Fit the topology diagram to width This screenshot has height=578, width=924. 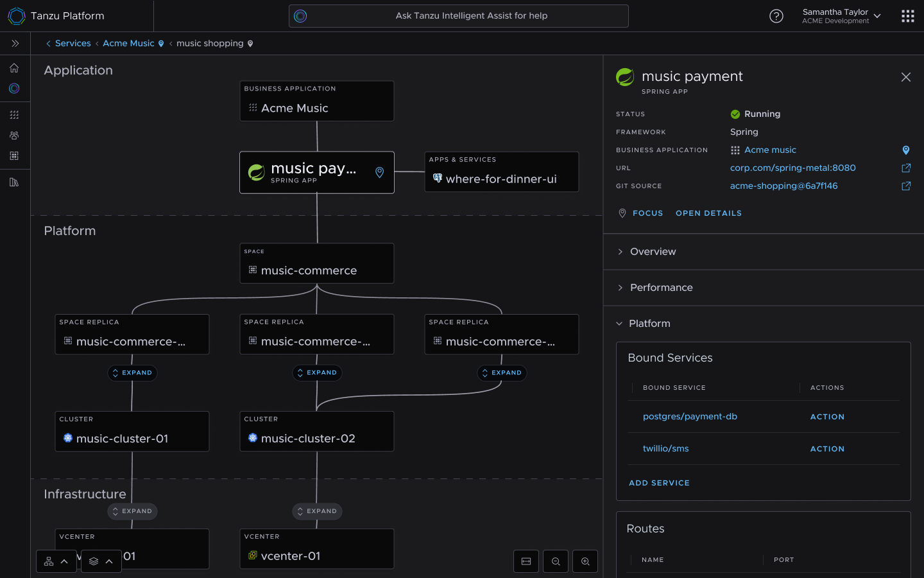(526, 561)
